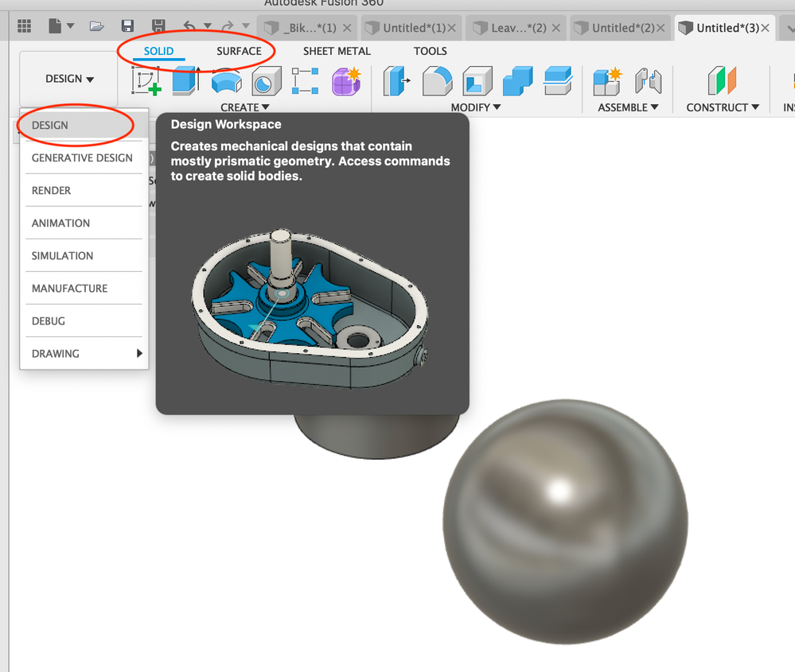This screenshot has width=795, height=672.
Task: Expand the File menu arrow
Action: click(71, 25)
